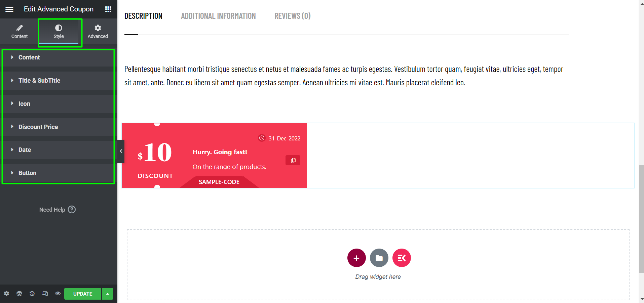Open site Settings with the gear icon
Image resolution: width=644 pixels, height=303 pixels.
coord(6,294)
